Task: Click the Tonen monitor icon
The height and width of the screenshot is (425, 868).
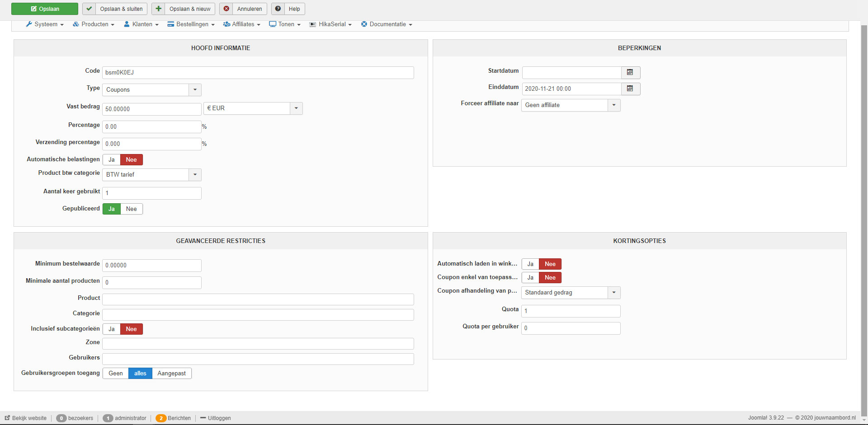Action: [x=273, y=24]
